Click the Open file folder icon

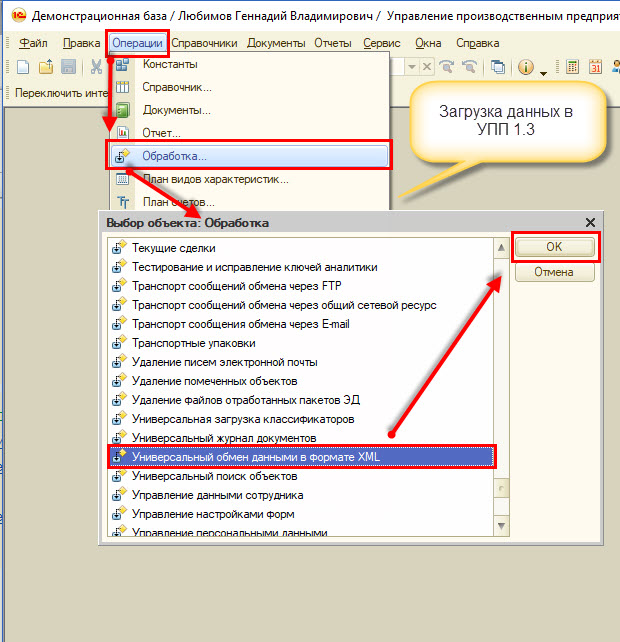pos(46,66)
